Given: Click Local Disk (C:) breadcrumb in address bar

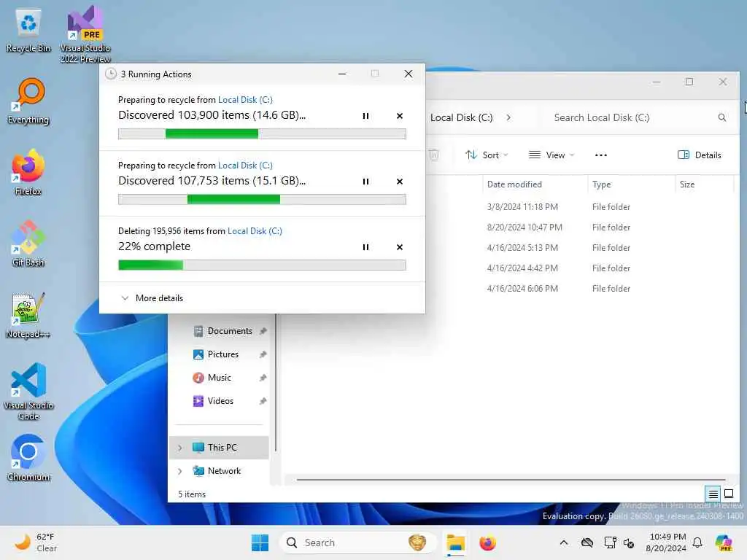Looking at the screenshot, I should [461, 117].
